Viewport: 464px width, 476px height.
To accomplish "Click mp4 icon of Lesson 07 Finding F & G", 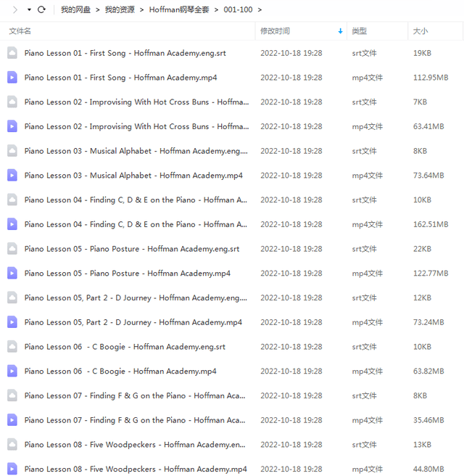I will click(x=12, y=420).
